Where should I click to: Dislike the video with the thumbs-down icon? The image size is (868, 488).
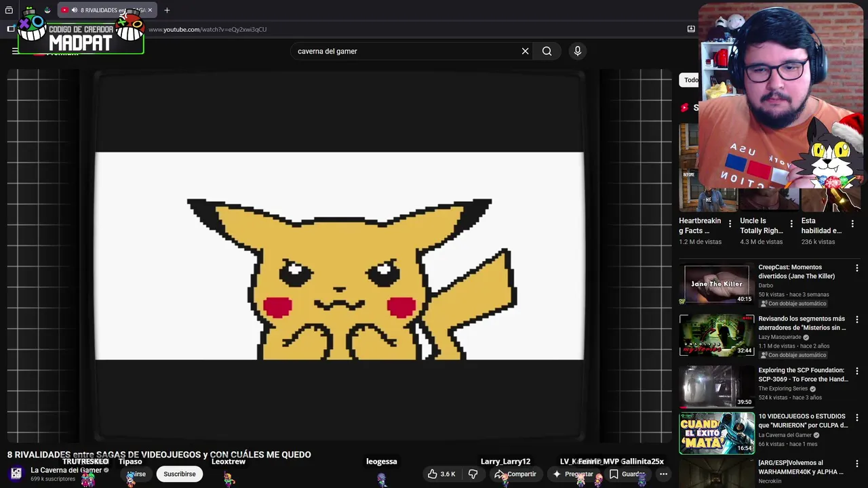pos(473,474)
